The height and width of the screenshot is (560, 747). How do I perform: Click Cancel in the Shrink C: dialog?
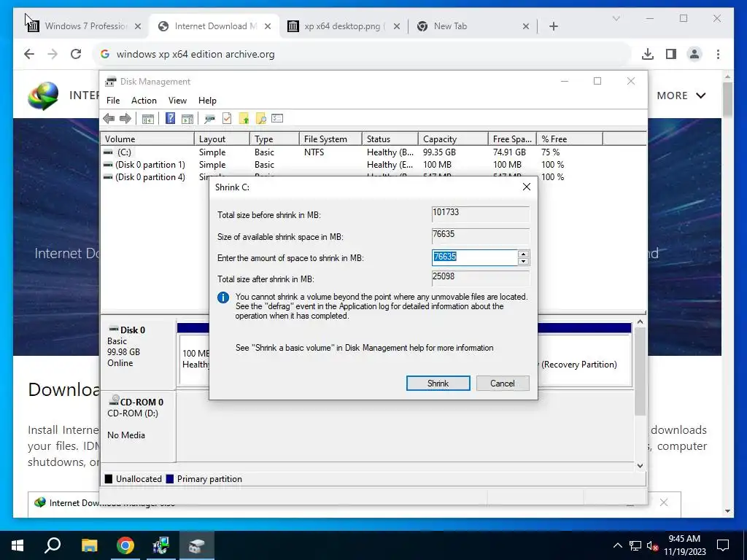[x=503, y=384]
